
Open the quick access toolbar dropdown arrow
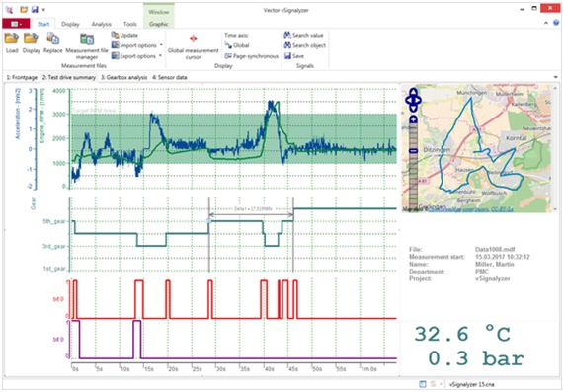pyautogui.click(x=43, y=10)
